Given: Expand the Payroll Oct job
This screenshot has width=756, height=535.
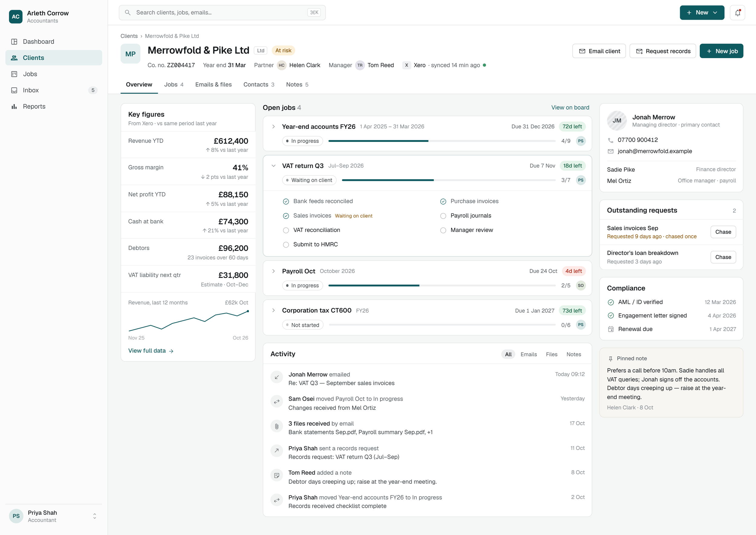Looking at the screenshot, I should click(273, 271).
